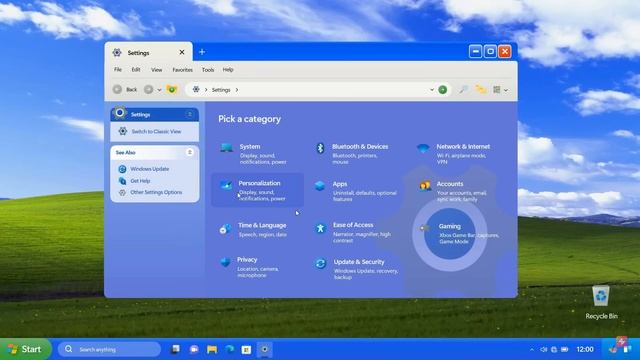Click the Back label in toolbar

coord(131,89)
